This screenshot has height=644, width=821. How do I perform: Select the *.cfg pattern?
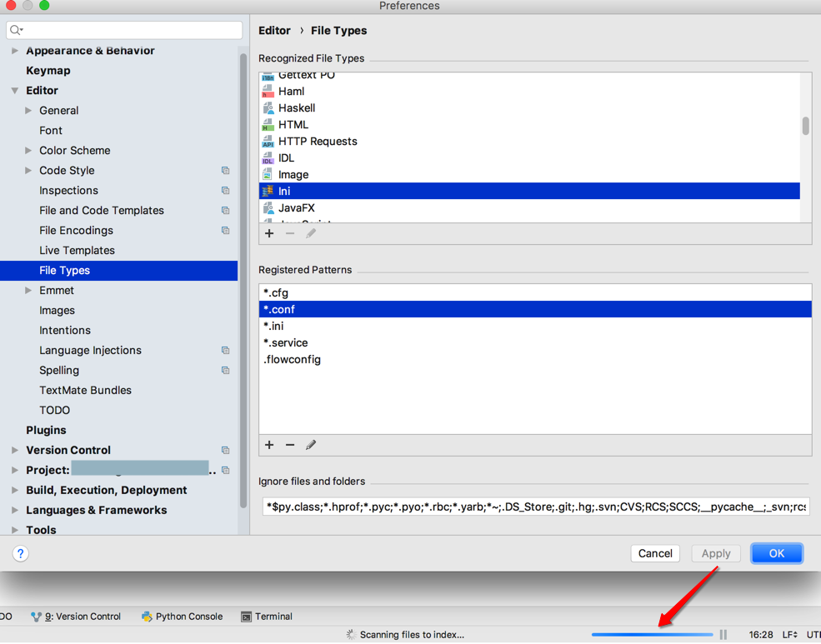tap(535, 293)
